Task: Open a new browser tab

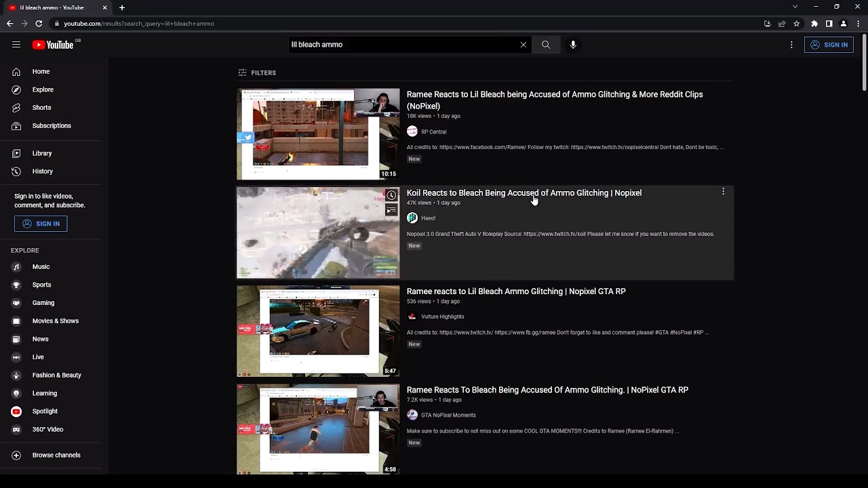Action: click(122, 7)
